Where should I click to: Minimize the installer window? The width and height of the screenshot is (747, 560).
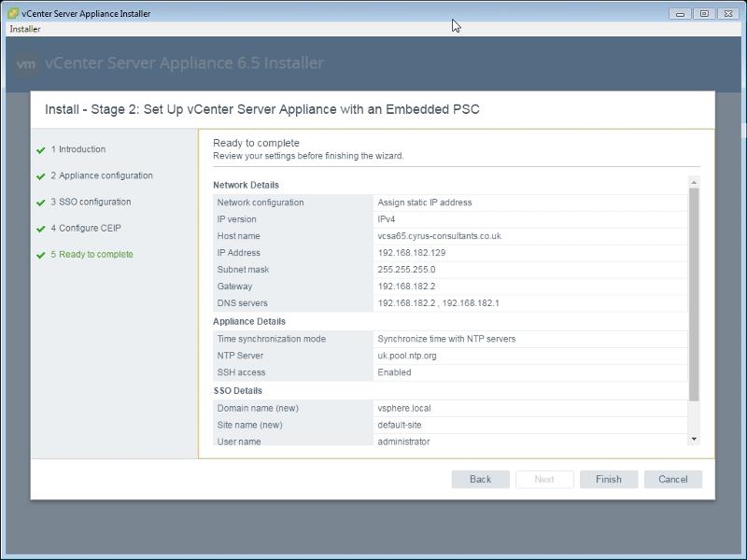(680, 14)
